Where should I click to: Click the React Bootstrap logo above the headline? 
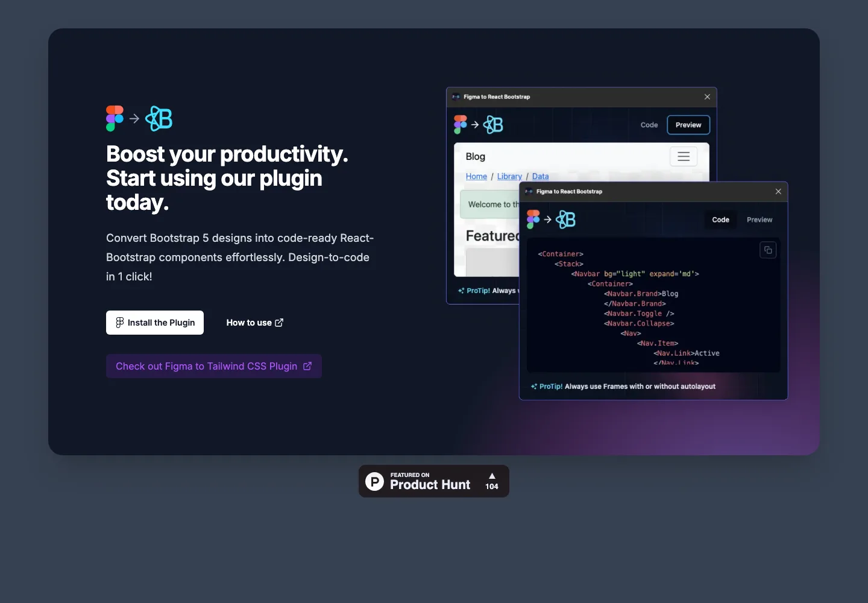(x=159, y=119)
